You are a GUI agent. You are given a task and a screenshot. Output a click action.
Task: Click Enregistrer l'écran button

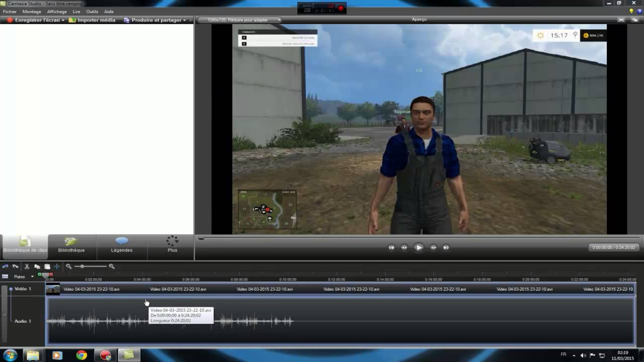pos(33,20)
